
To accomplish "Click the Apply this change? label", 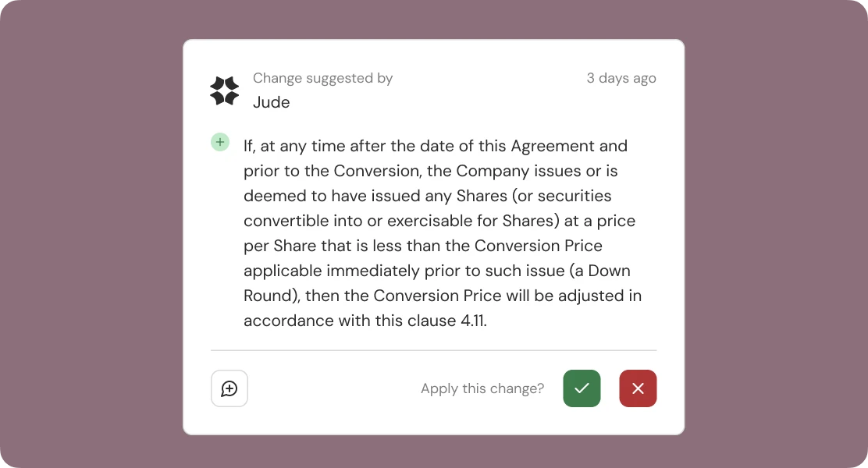I will click(482, 388).
